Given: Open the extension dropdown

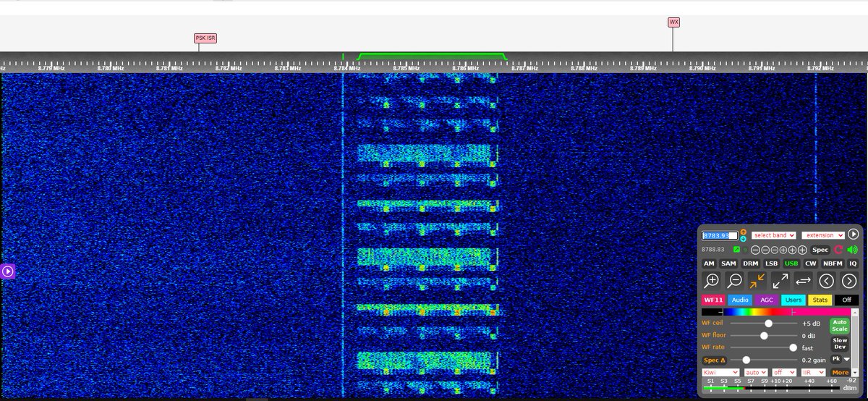Looking at the screenshot, I should click(823, 235).
